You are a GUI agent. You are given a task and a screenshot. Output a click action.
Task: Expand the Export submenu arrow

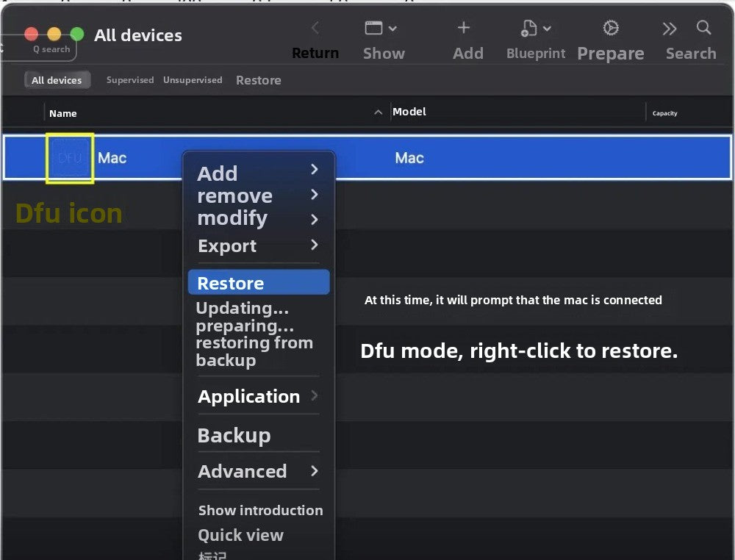[315, 245]
